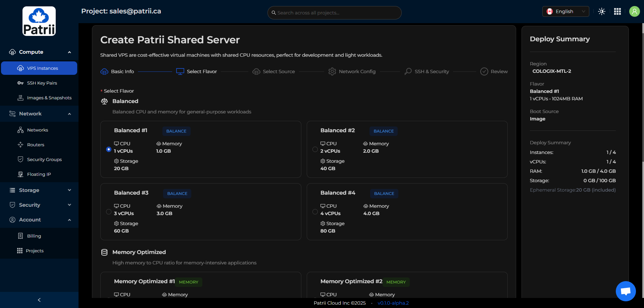Click the SSH & Security step icon

click(x=408, y=71)
